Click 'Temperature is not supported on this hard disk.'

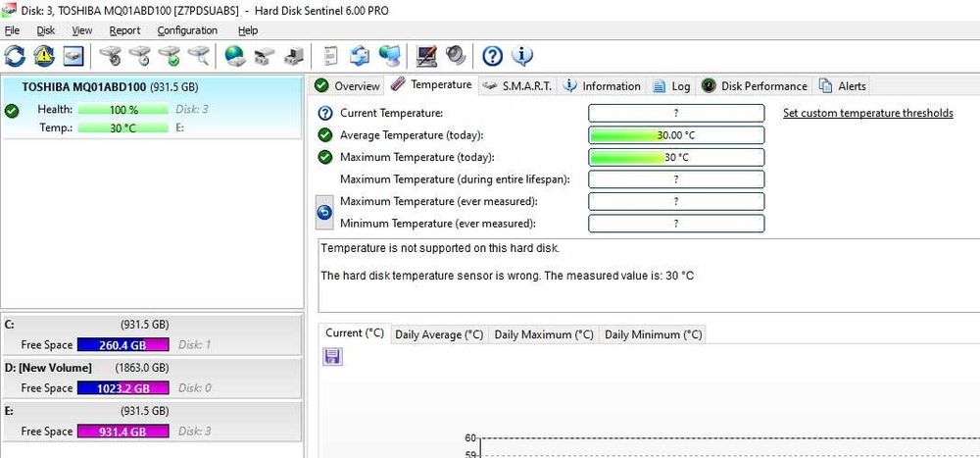click(x=440, y=248)
